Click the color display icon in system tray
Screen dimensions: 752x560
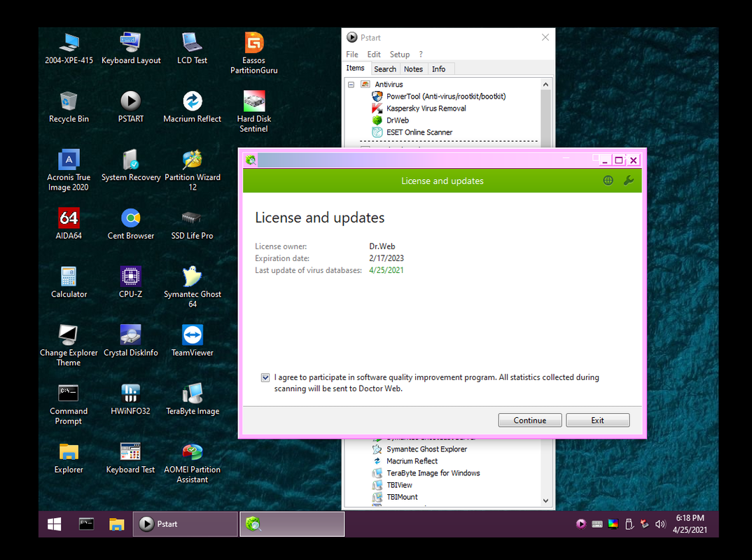(613, 524)
